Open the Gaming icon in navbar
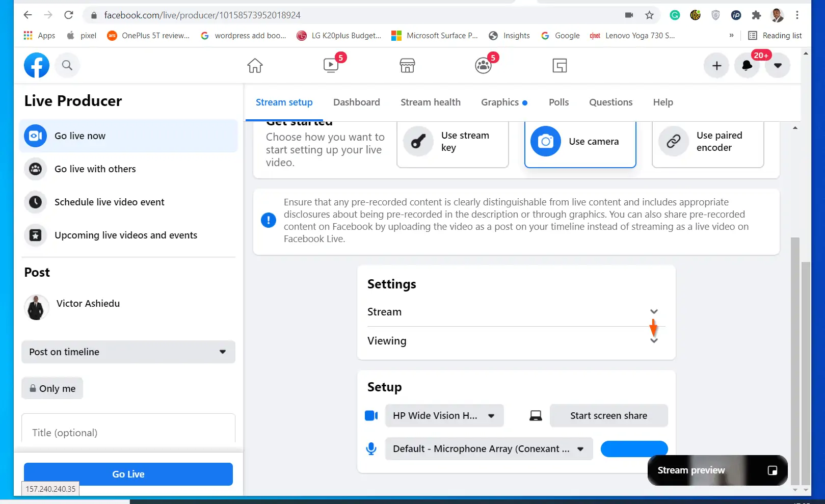 coord(560,66)
